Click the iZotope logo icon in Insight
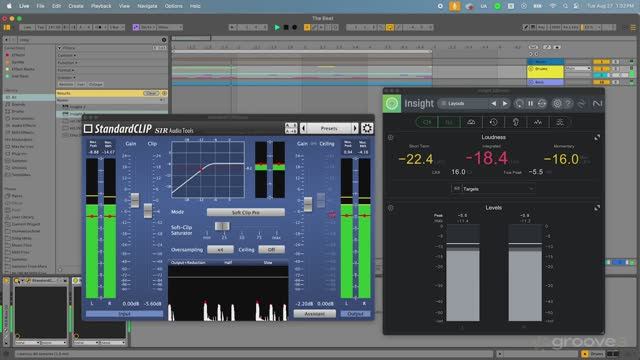 tap(597, 104)
